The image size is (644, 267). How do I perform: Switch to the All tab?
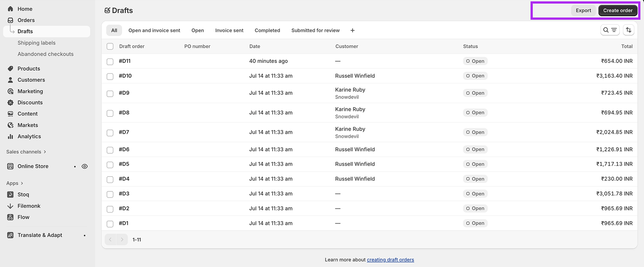pos(114,31)
